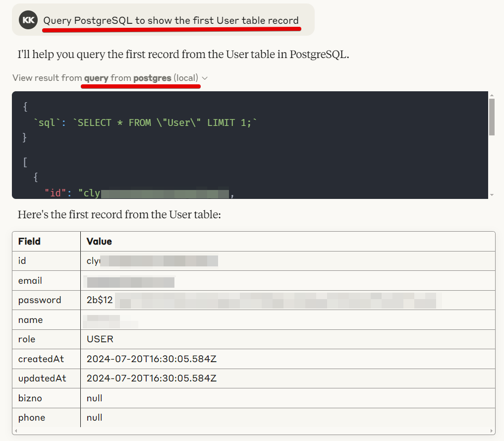Click the updatedAt timestamp value
The image size is (504, 441).
151,378
